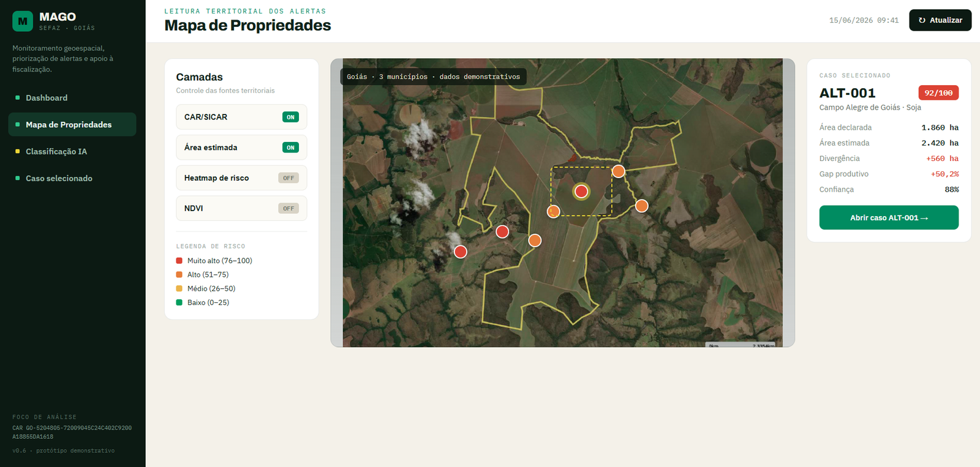980x467 pixels.
Task: Enable the Heatmap de risco layer
Action: click(288, 178)
